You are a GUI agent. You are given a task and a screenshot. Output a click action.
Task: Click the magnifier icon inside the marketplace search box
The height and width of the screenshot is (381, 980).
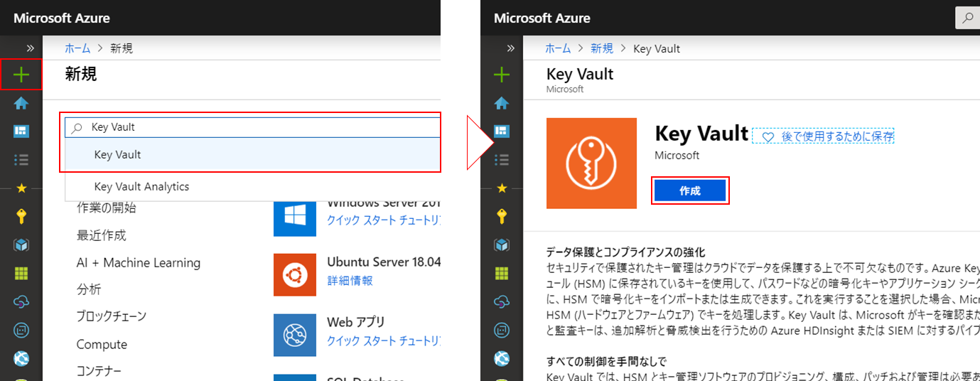coord(77,128)
